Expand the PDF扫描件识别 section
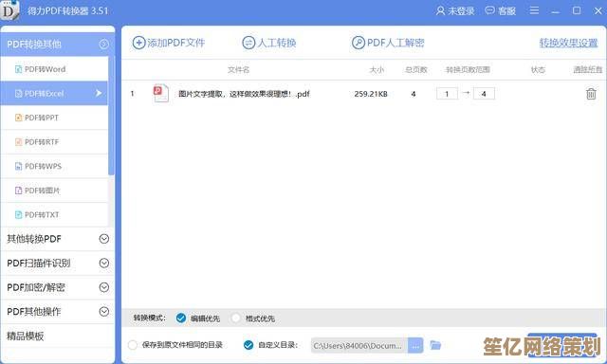Image resolution: width=607 pixels, height=364 pixels. 104,263
